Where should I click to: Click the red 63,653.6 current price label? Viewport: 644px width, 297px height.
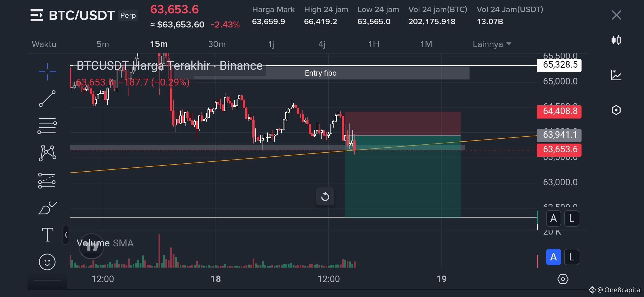click(x=559, y=150)
